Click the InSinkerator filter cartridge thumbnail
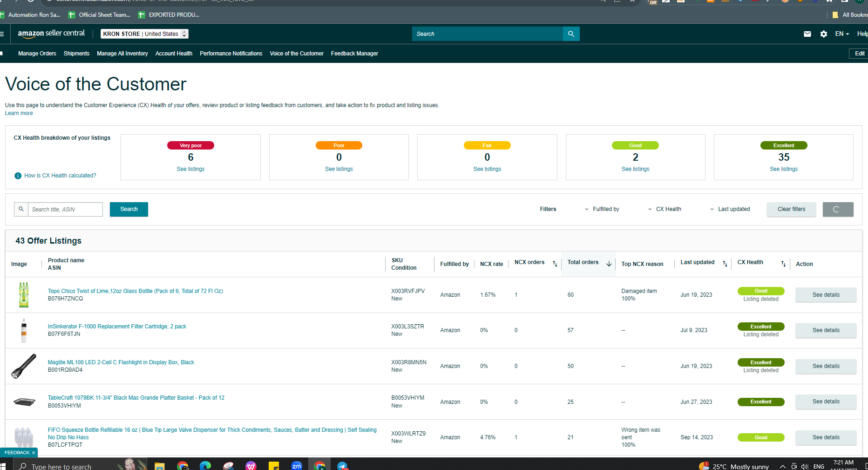 (x=24, y=330)
